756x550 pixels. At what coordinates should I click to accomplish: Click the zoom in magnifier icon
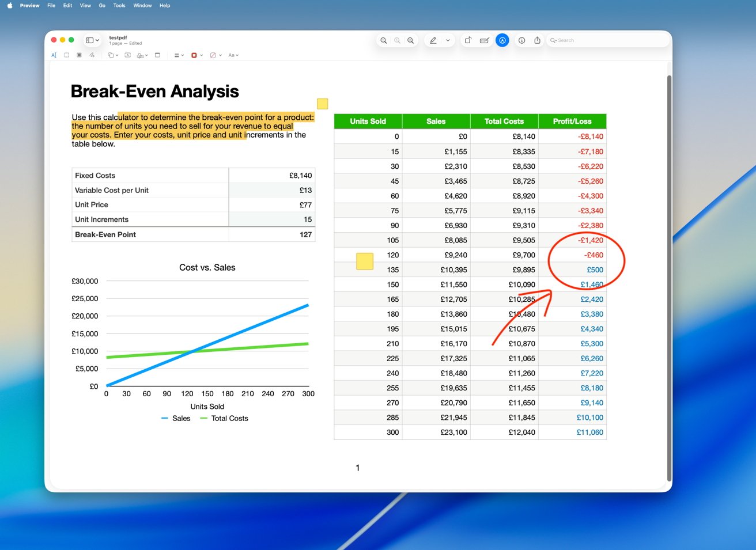coord(410,40)
